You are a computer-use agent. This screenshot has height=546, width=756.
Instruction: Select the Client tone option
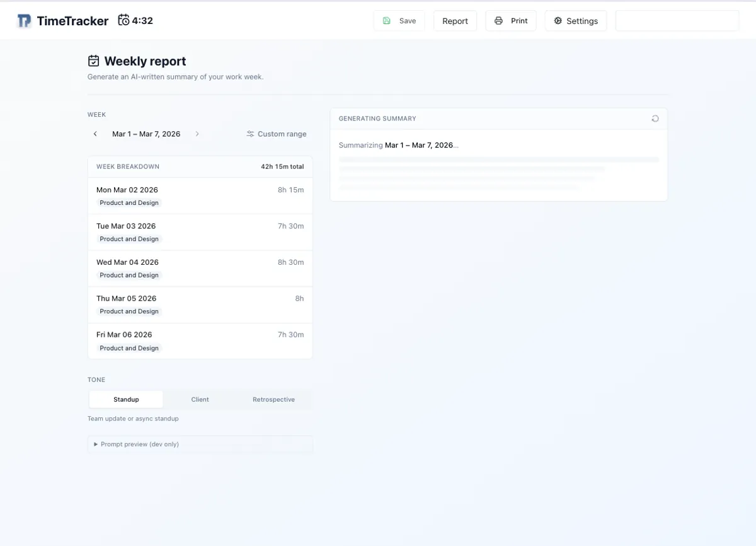pyautogui.click(x=200, y=399)
